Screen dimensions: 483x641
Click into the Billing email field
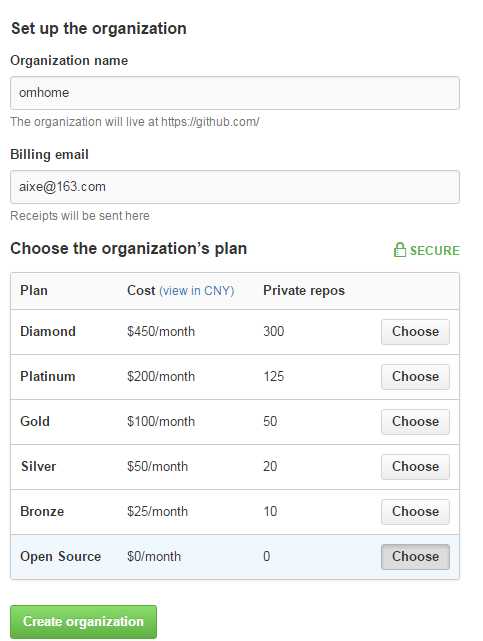coord(235,187)
